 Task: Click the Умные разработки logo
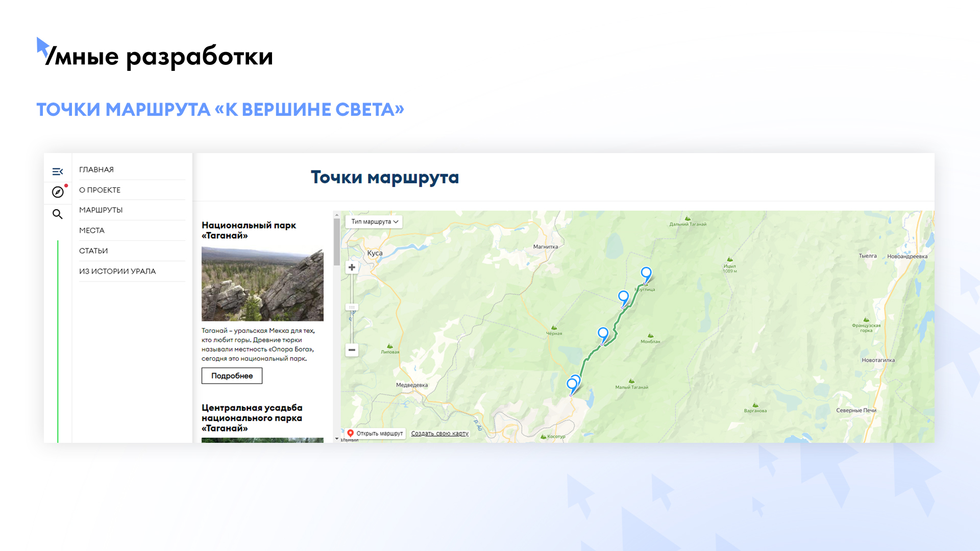[155, 54]
